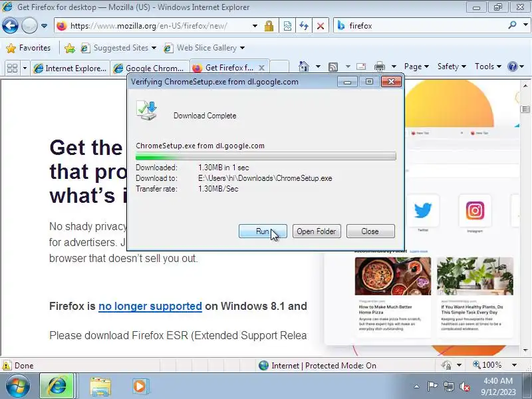Image resolution: width=532 pixels, height=399 pixels.
Task: Click the Internet Explorer taskbar icon
Action: pyautogui.click(x=57, y=386)
